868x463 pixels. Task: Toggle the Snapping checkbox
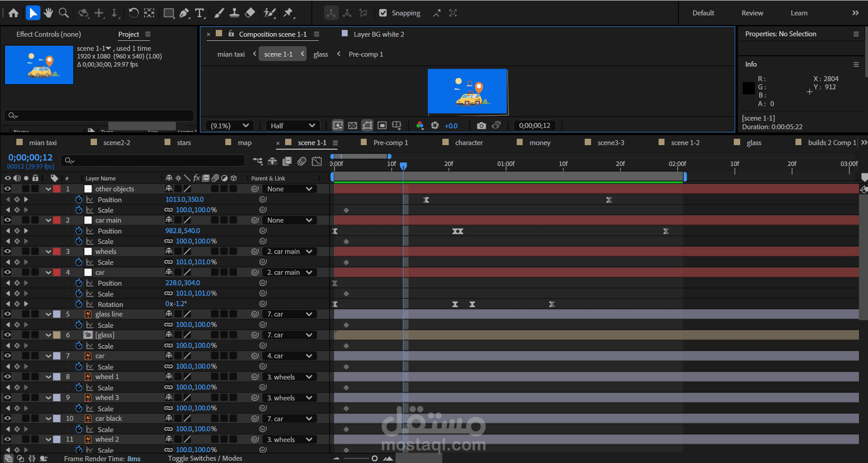click(x=383, y=13)
